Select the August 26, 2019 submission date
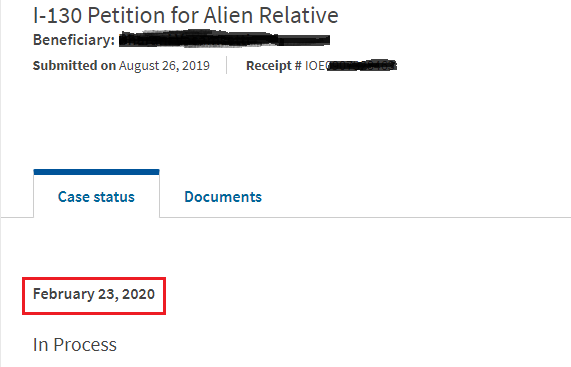Screen dimensions: 571x367 pyautogui.click(x=164, y=66)
